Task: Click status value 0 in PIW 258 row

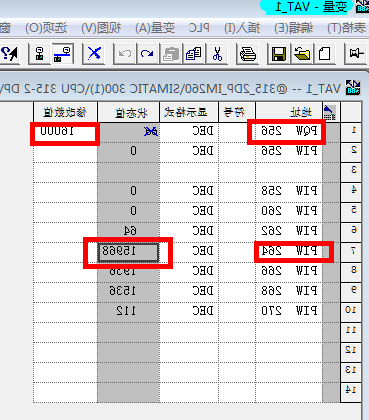Action: [x=129, y=192]
